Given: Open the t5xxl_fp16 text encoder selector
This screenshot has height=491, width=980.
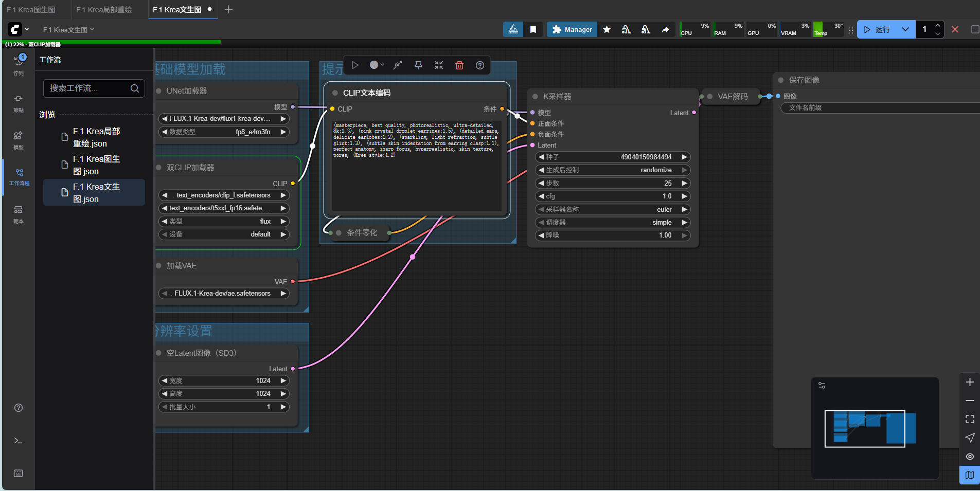Looking at the screenshot, I should coord(224,208).
